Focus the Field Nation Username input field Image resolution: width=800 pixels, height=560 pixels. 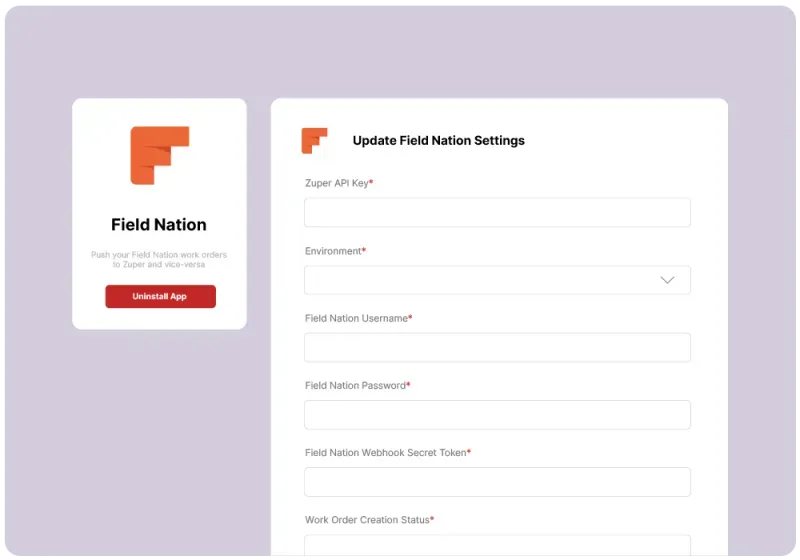(x=497, y=348)
